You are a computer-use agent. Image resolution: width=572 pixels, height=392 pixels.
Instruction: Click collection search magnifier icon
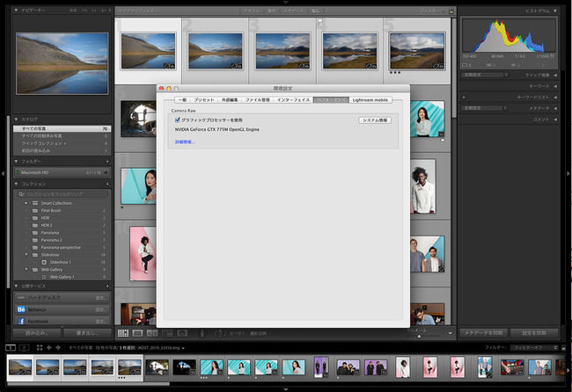(x=21, y=194)
